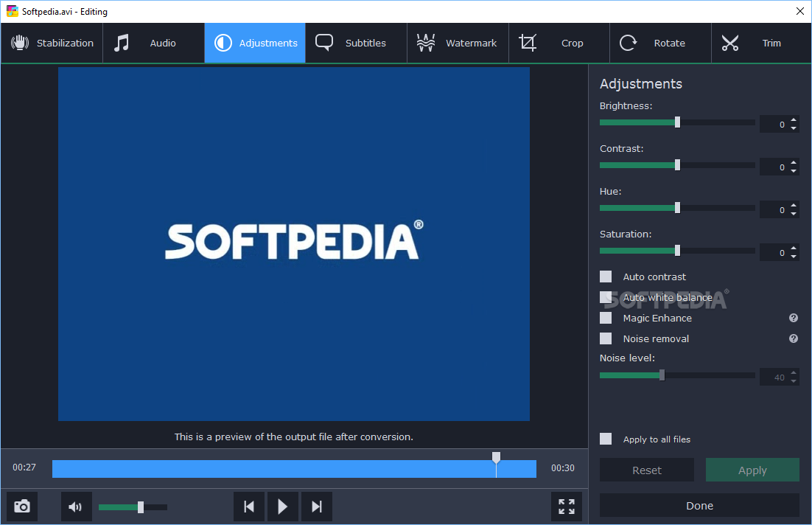Decrease Brightness with down arrow
This screenshot has height=525, width=812.
pos(794,128)
